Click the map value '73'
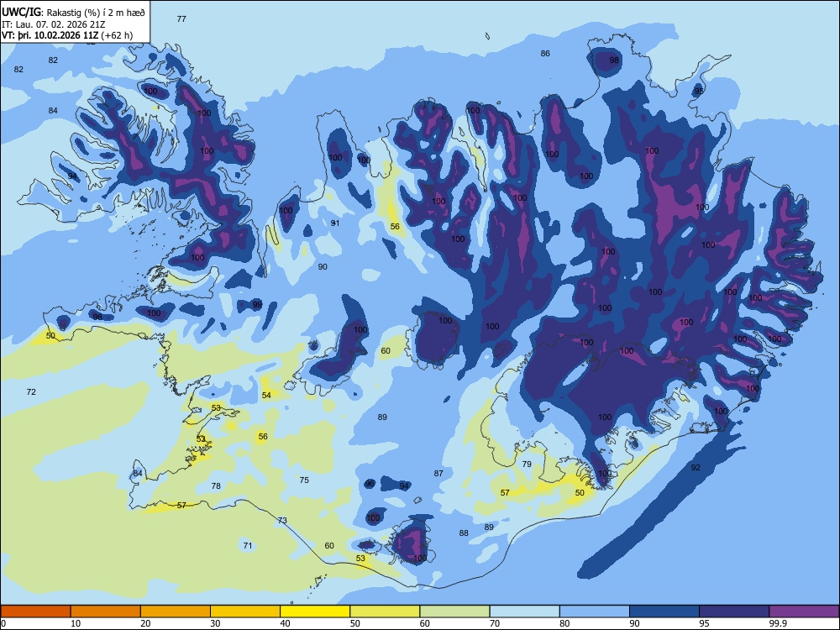This screenshot has height=630, width=840. 282,520
